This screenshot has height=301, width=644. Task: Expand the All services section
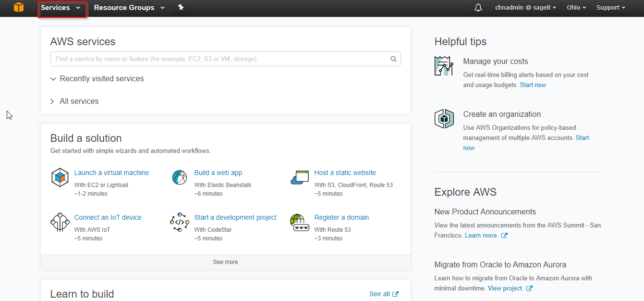coord(79,101)
